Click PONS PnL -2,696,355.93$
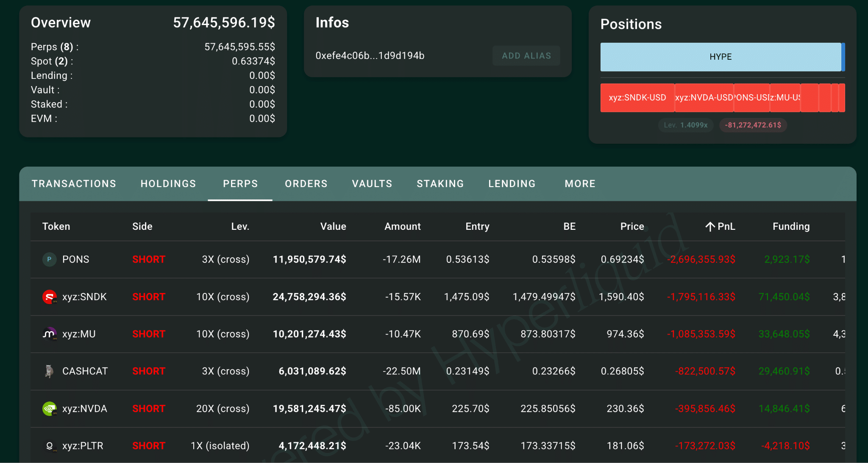This screenshot has height=463, width=868. click(x=701, y=259)
